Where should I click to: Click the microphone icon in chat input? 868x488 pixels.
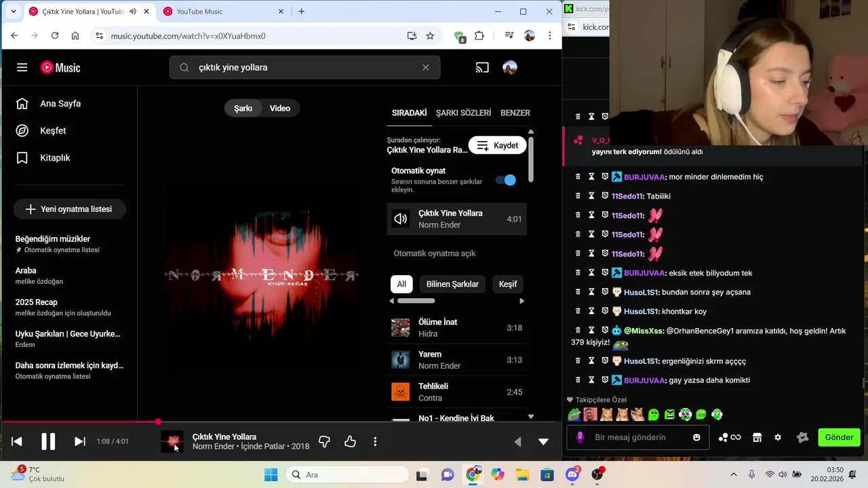(580, 437)
